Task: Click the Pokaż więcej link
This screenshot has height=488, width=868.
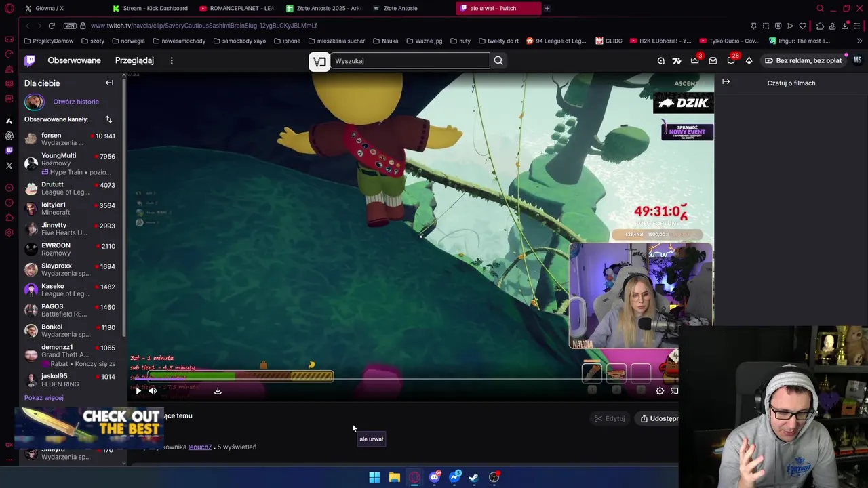Action: click(x=43, y=398)
